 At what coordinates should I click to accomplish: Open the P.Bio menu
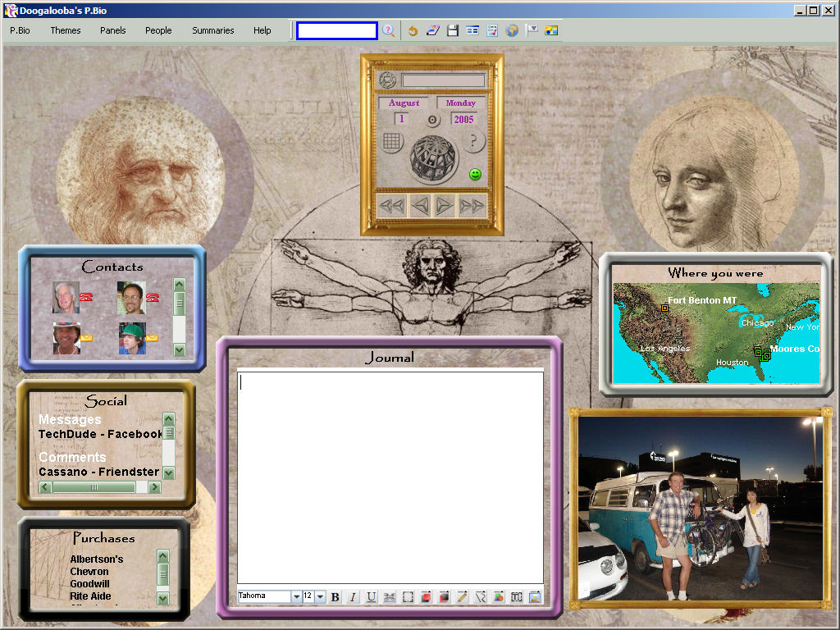tap(20, 30)
